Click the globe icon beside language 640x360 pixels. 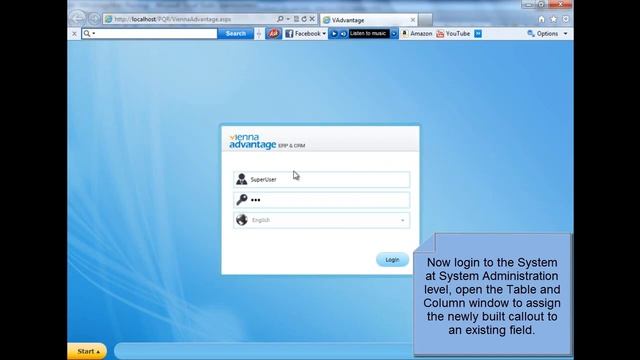[242, 220]
